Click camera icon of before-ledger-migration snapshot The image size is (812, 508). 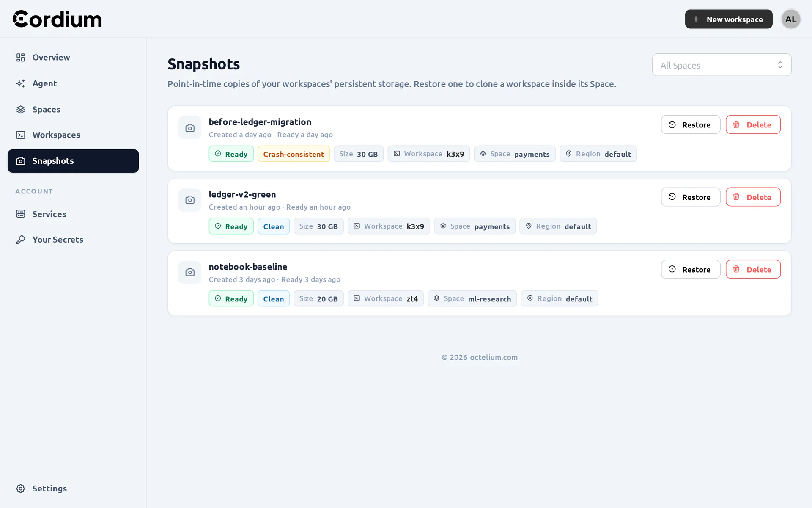190,127
